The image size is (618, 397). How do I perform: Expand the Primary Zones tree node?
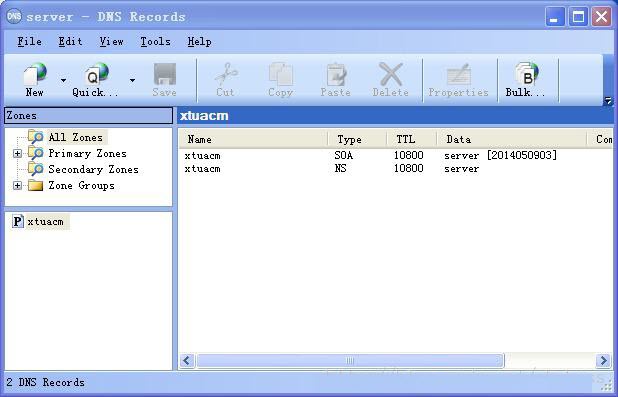click(17, 153)
